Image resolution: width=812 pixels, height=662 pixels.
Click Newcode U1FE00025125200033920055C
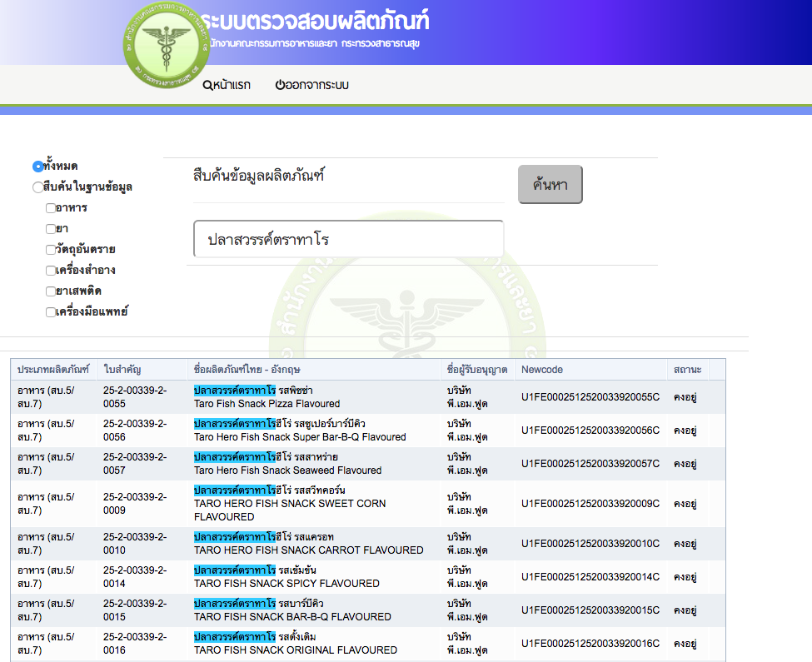point(590,397)
